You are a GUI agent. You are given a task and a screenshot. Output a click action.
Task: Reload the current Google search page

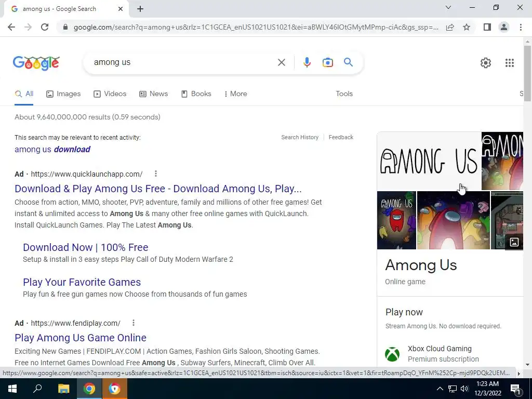[x=45, y=27]
